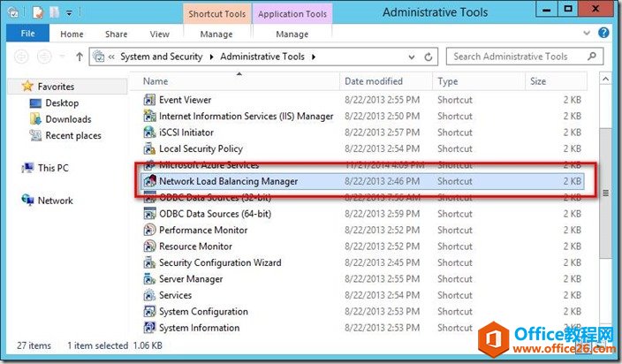This screenshot has height=364, width=622.
Task: Click the Performance Monitor icon
Action: coord(149,230)
